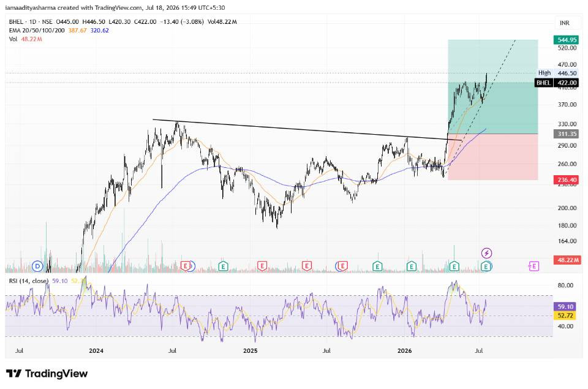Click the 40.00 RSI axis value
This screenshot has height=389, width=588.
click(565, 327)
